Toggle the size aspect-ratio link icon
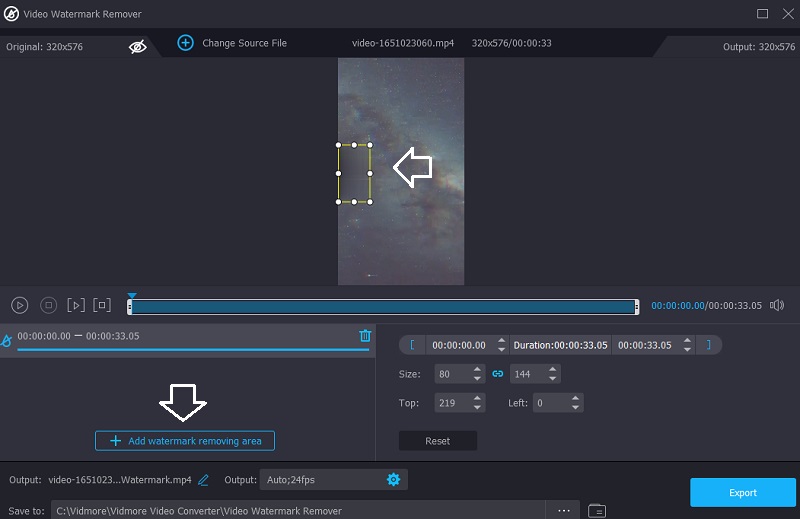Screen dimensions: 800x519 click(497, 374)
